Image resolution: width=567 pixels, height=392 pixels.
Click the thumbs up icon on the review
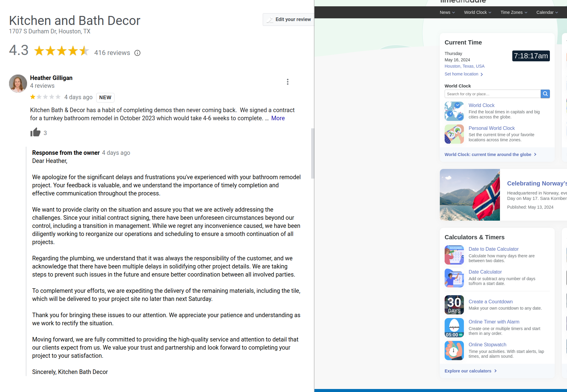coord(35,132)
